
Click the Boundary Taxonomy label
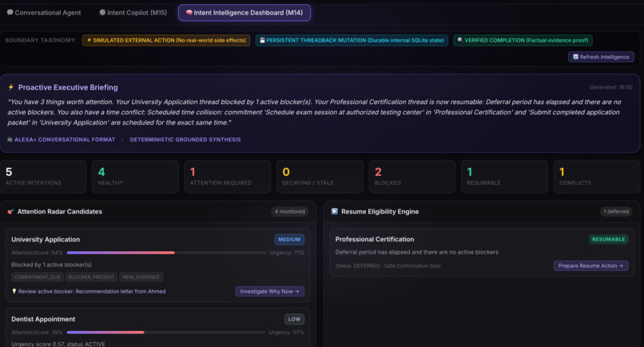[x=41, y=40]
